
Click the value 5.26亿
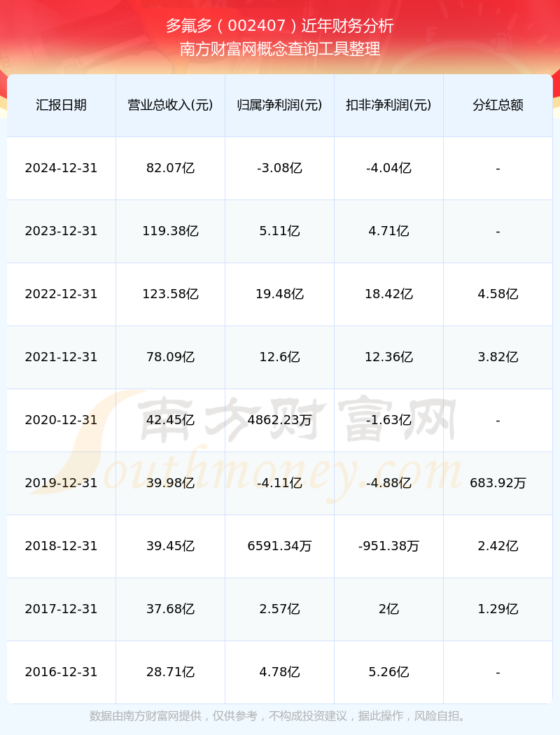coord(389,672)
